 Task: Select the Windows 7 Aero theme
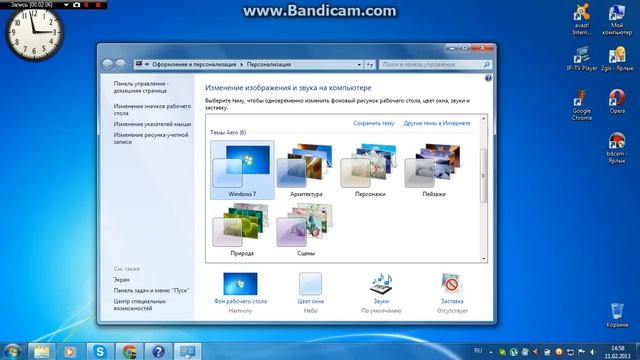[x=242, y=170]
